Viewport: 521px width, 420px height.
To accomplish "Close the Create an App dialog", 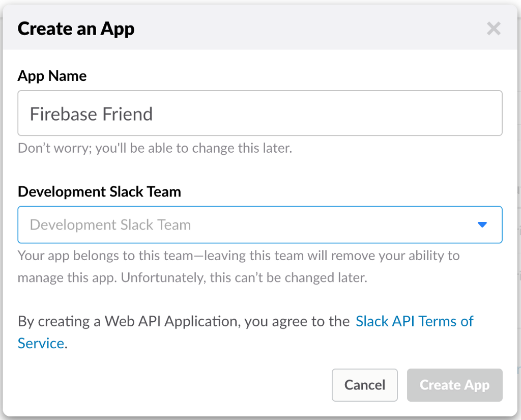I will click(494, 29).
